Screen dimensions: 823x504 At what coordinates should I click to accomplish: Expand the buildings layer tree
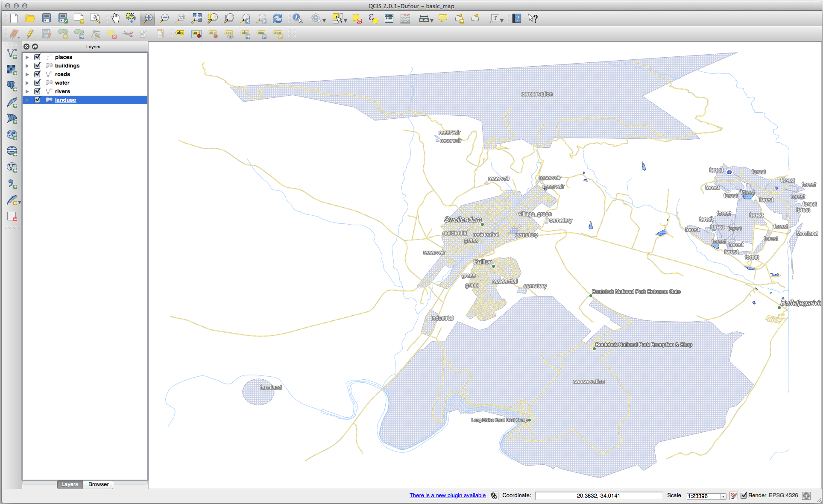(x=27, y=66)
